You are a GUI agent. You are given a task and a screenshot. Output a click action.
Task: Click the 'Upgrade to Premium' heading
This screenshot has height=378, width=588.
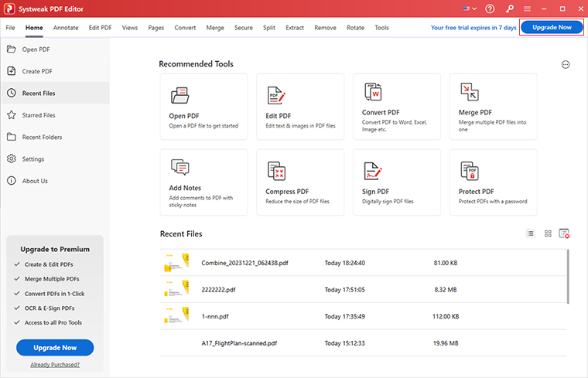(x=55, y=249)
